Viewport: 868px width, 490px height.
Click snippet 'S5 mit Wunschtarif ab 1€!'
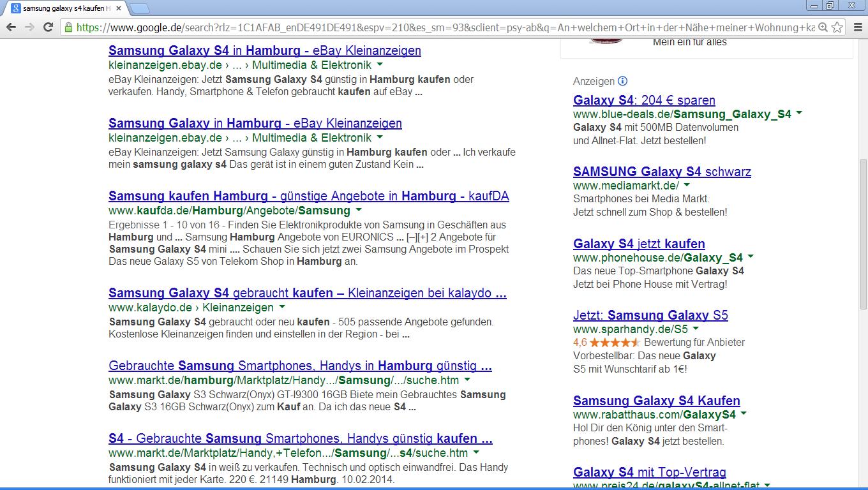630,369
